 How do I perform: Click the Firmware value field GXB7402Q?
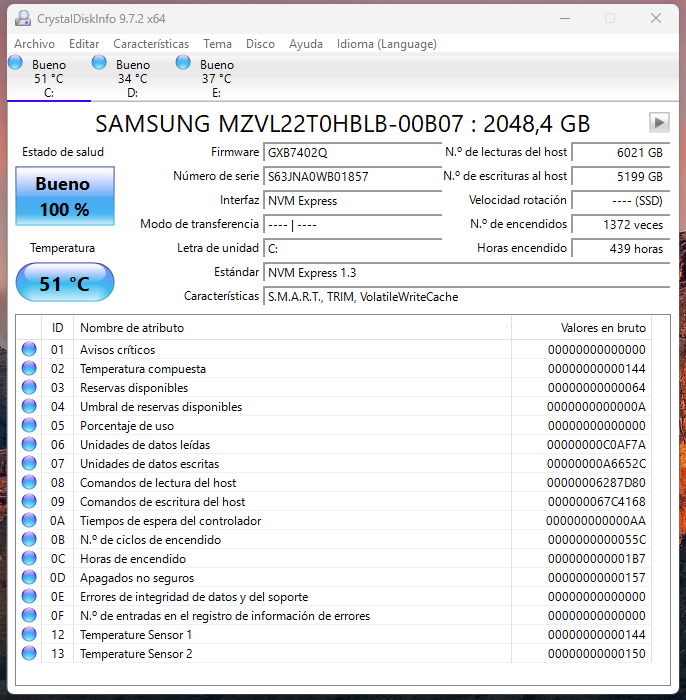coord(351,153)
